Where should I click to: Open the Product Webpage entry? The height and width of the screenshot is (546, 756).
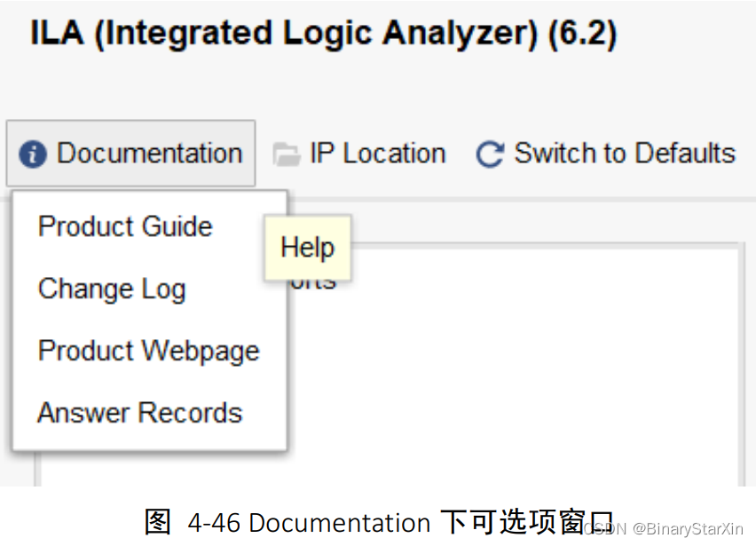[148, 351]
